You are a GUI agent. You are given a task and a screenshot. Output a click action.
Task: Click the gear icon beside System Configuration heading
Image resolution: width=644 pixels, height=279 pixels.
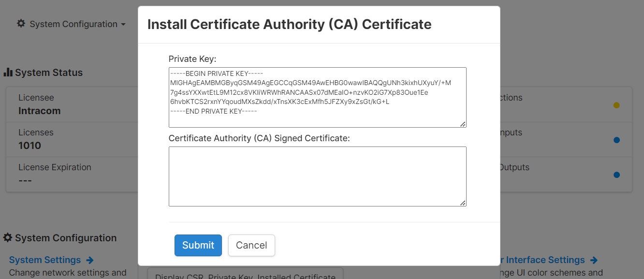(8, 238)
